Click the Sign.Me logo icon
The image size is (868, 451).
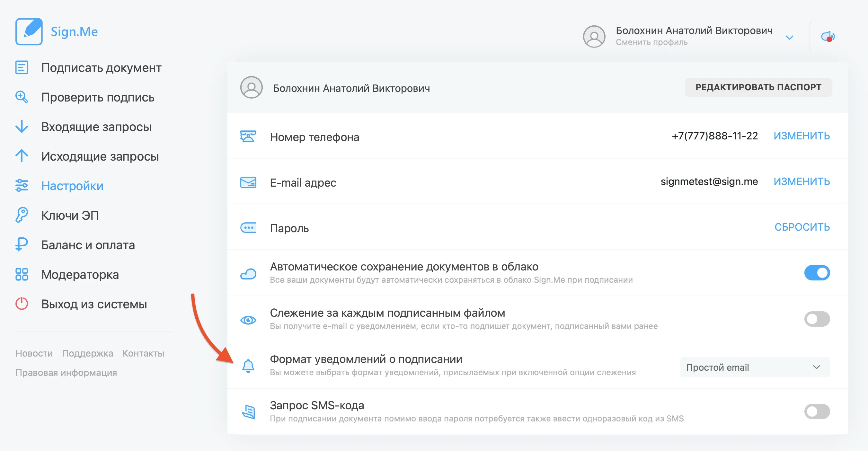click(x=29, y=31)
